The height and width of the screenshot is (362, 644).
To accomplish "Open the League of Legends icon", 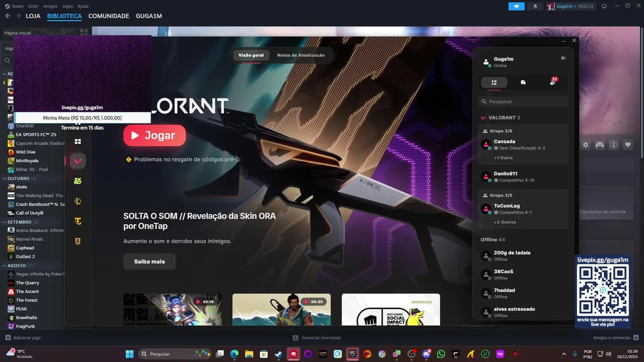I will click(x=78, y=201).
